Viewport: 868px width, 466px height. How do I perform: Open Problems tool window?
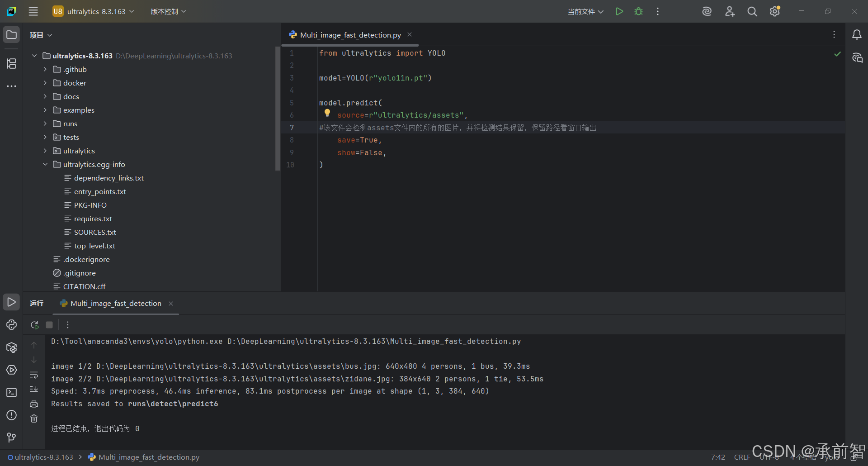(x=11, y=415)
